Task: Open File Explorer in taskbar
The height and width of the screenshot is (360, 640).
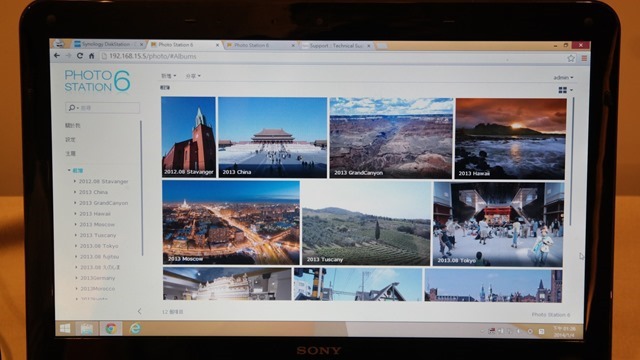Action: coord(87,329)
